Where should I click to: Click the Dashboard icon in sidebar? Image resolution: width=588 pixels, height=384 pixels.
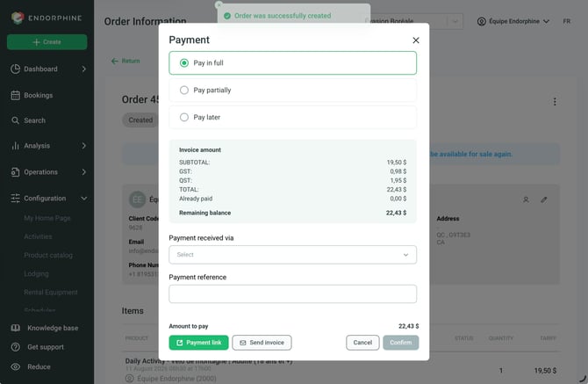coord(16,69)
